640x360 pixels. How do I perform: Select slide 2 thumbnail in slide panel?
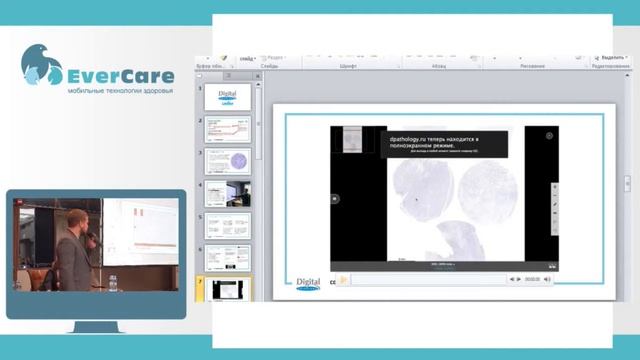(227, 129)
